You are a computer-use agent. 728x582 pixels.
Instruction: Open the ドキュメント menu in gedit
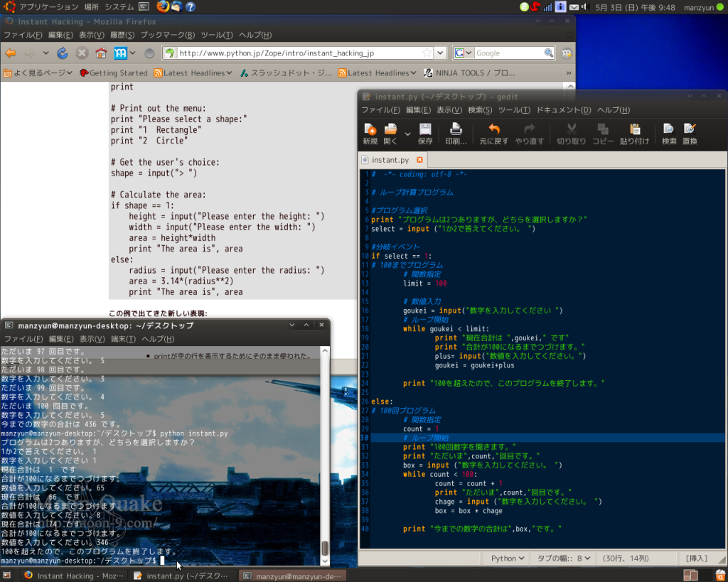[x=563, y=110]
